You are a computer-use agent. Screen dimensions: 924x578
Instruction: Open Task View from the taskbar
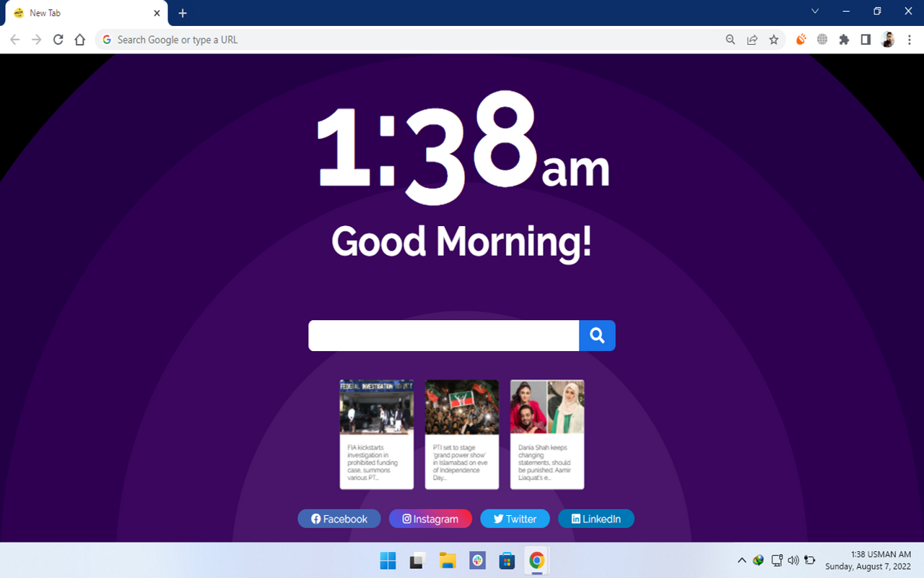417,561
